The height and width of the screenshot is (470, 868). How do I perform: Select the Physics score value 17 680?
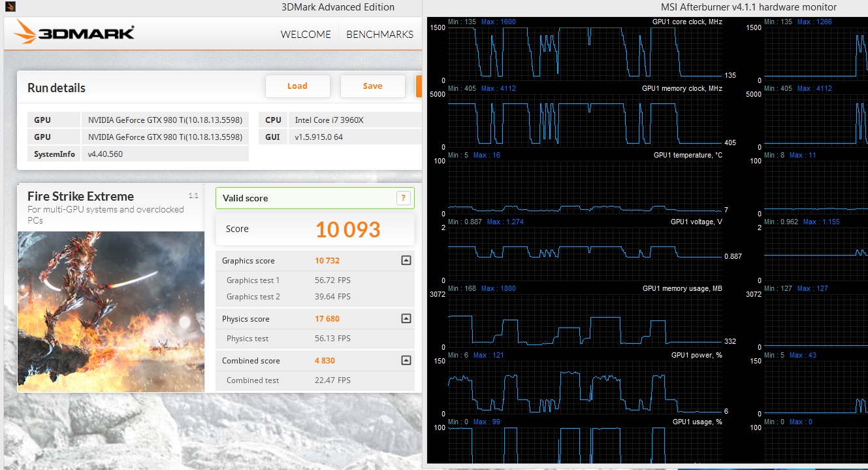(327, 319)
